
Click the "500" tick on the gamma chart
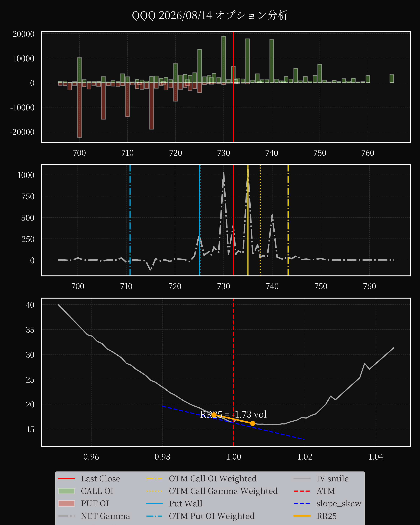(x=28, y=218)
